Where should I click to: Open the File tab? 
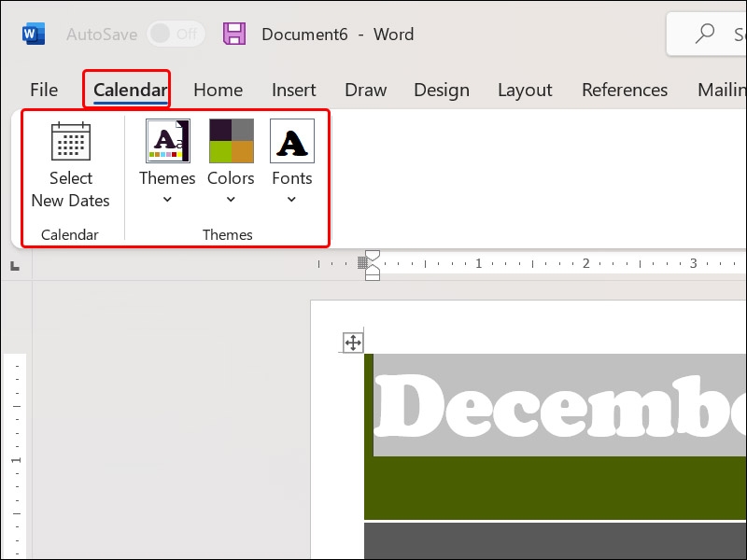(44, 90)
